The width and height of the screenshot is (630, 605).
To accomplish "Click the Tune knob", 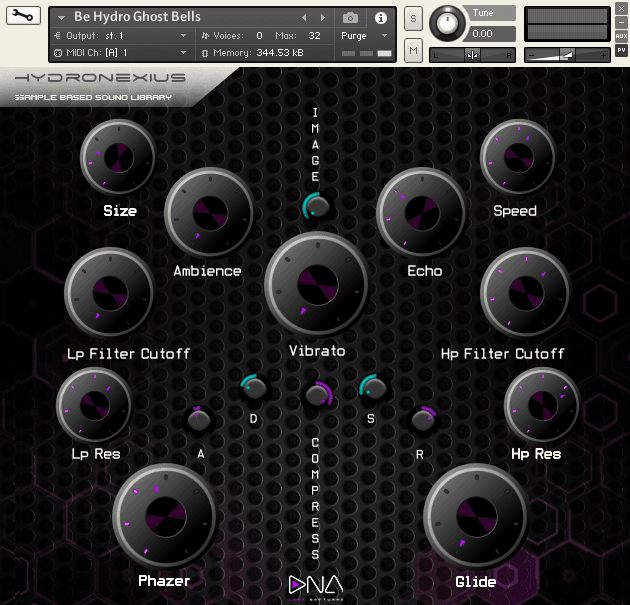I will (447, 23).
